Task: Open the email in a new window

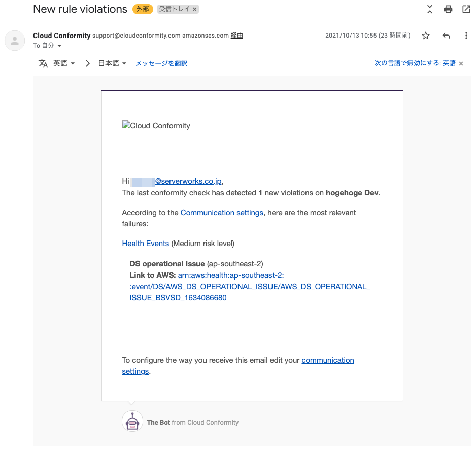Action: (x=466, y=9)
